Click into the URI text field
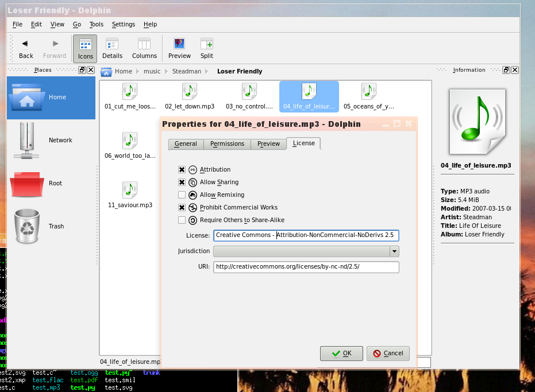The width and height of the screenshot is (535, 392). coord(306,267)
